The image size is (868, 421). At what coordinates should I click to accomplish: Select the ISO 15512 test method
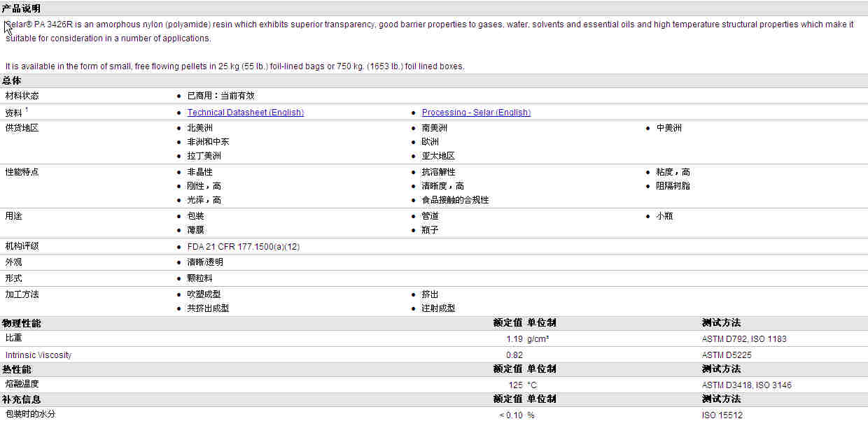click(x=722, y=415)
